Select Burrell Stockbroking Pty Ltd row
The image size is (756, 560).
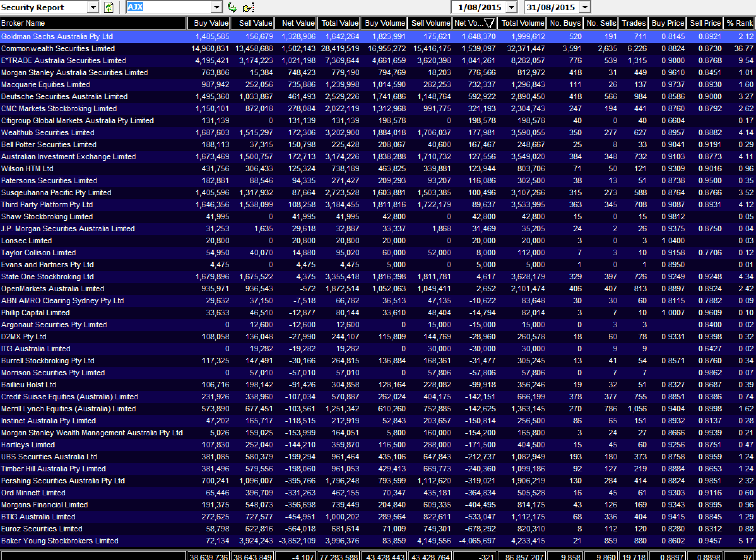tap(377, 361)
